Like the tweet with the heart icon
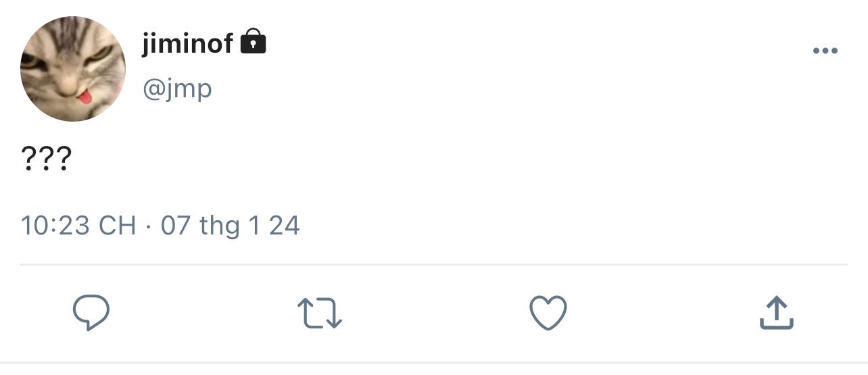868x375 pixels. [x=548, y=314]
